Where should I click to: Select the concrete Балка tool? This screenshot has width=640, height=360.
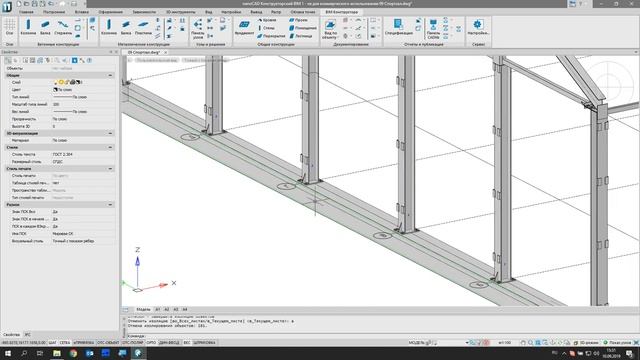(x=45, y=27)
